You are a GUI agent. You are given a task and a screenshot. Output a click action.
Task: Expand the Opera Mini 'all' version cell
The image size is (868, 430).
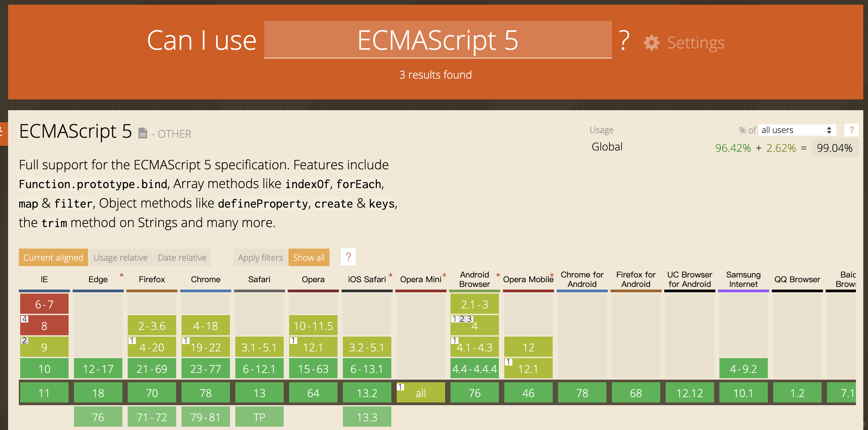point(421,393)
